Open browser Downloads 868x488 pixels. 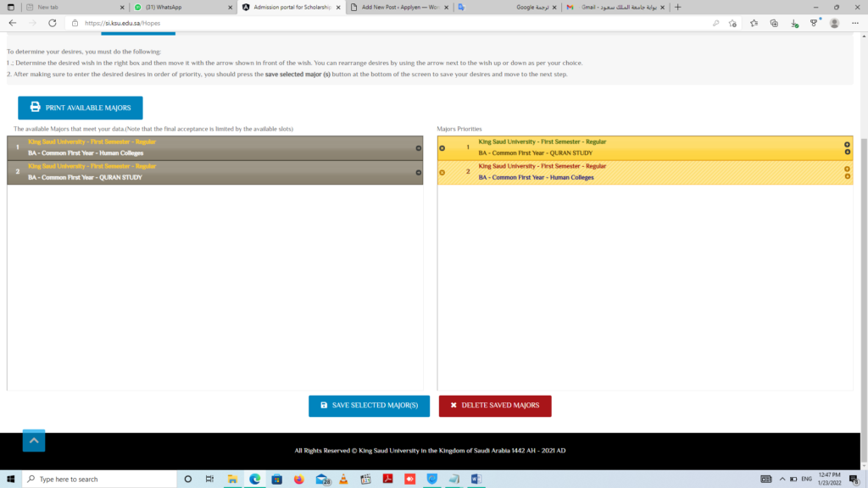coord(794,23)
